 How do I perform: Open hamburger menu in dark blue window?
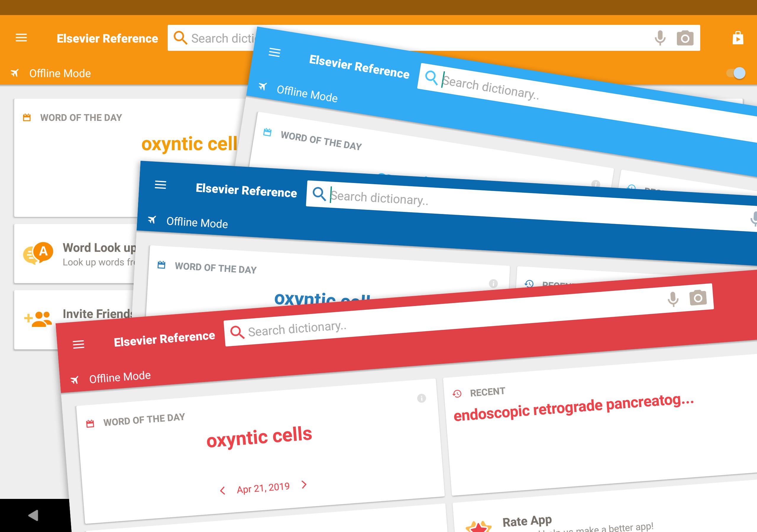(x=161, y=185)
